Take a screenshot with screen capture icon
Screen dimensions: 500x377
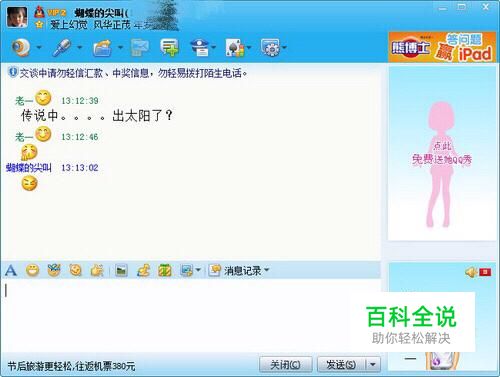(186, 270)
